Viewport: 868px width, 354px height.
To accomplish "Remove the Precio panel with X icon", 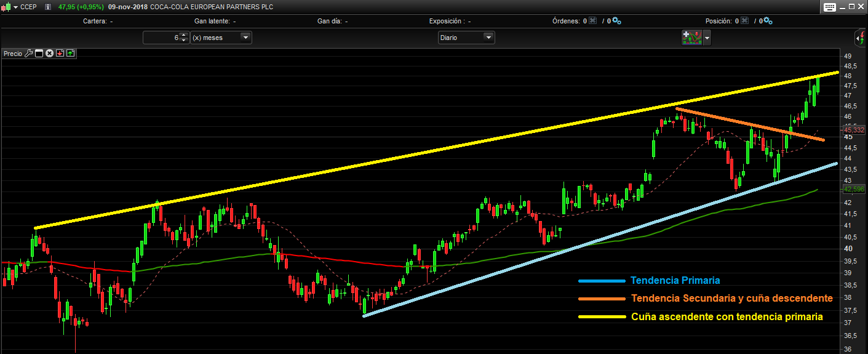I will [50, 54].
